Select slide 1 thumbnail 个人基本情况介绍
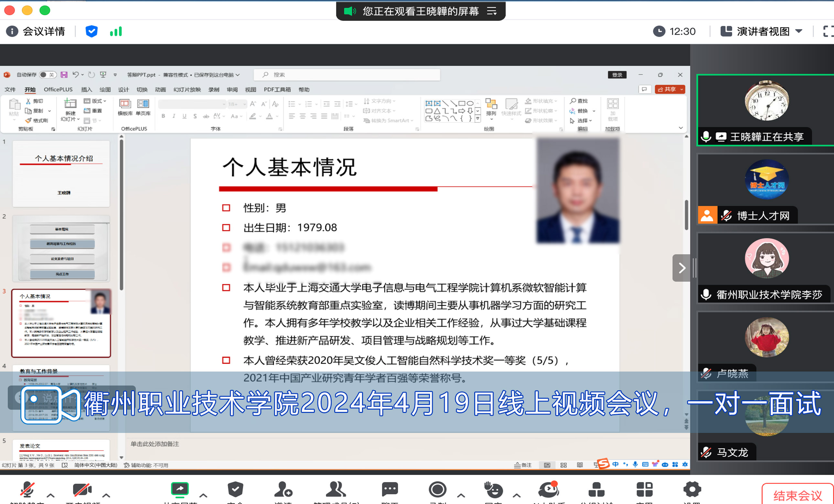The image size is (834, 504). [x=61, y=173]
